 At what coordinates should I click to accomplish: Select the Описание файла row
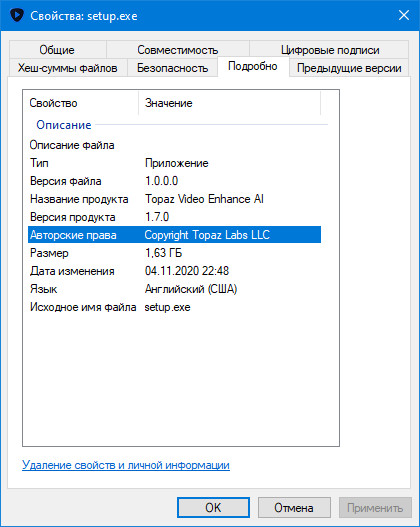pyautogui.click(x=174, y=145)
